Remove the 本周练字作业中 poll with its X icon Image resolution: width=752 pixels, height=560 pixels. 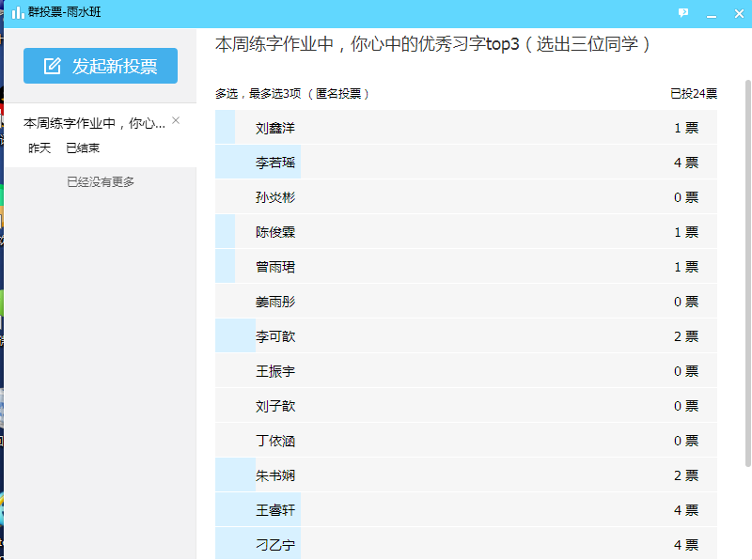click(x=176, y=120)
